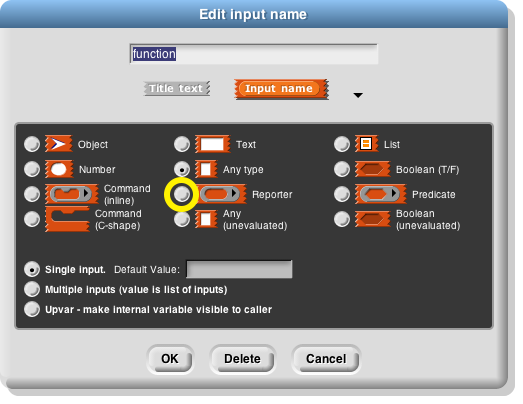Click the Object slot type icon
The height and width of the screenshot is (404, 523).
point(58,144)
